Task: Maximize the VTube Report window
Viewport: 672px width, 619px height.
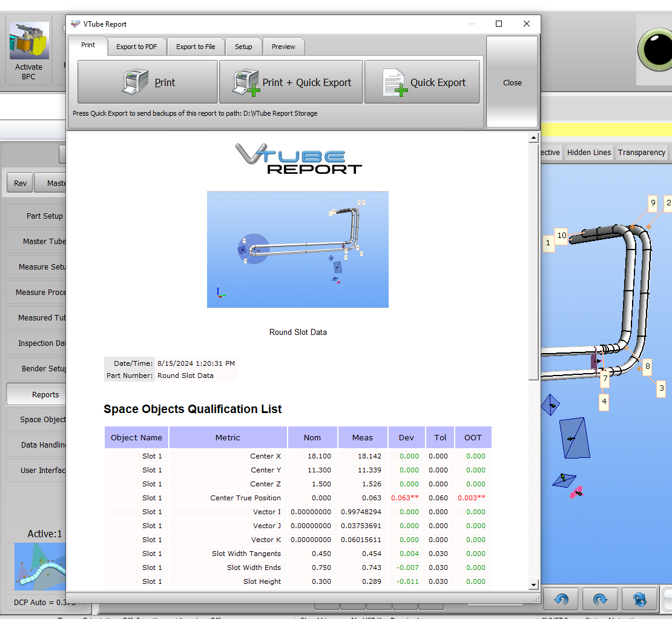Action: [x=499, y=24]
